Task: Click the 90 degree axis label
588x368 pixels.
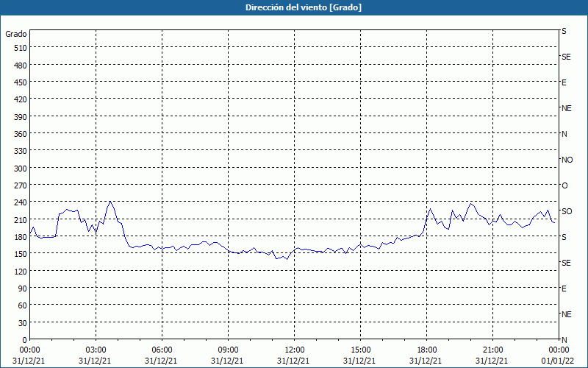Action: (x=23, y=289)
